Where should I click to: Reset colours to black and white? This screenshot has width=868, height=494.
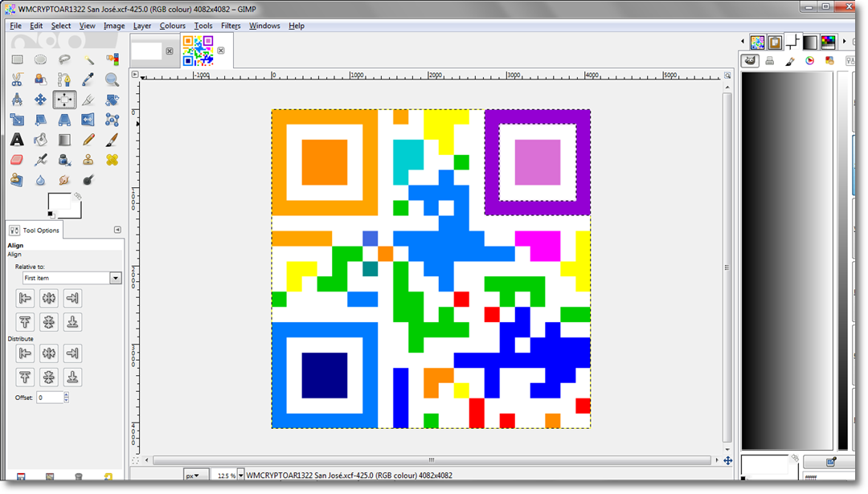pos(51,214)
